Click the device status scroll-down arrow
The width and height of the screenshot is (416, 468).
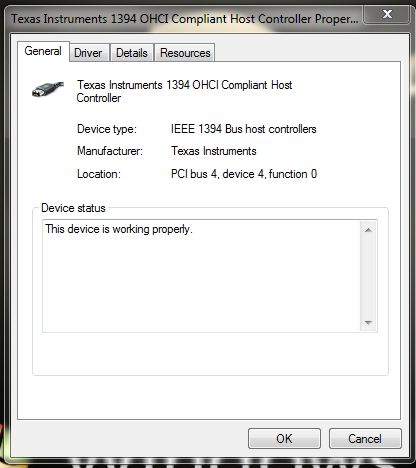[x=368, y=322]
